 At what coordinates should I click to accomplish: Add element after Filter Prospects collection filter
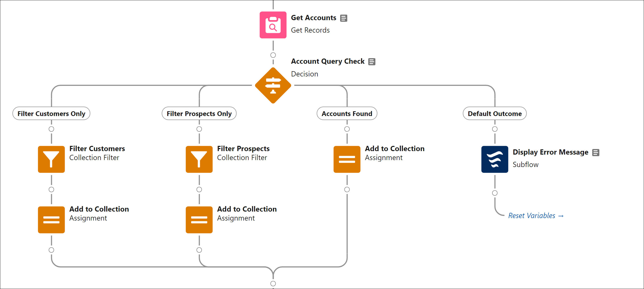click(x=199, y=189)
